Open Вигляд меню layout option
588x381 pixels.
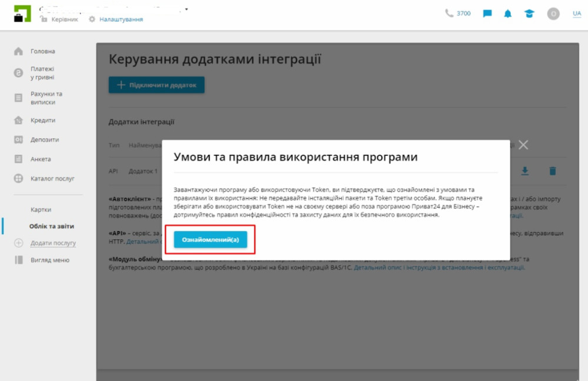50,260
